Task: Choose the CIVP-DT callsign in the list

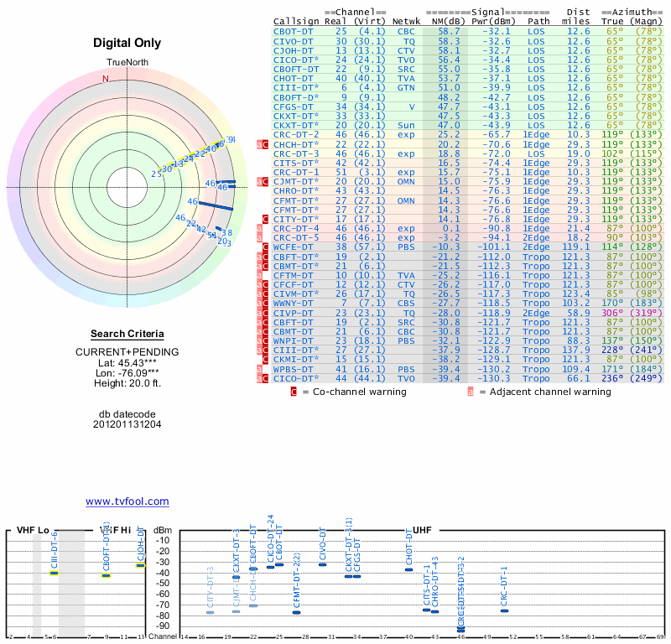Action: [294, 312]
